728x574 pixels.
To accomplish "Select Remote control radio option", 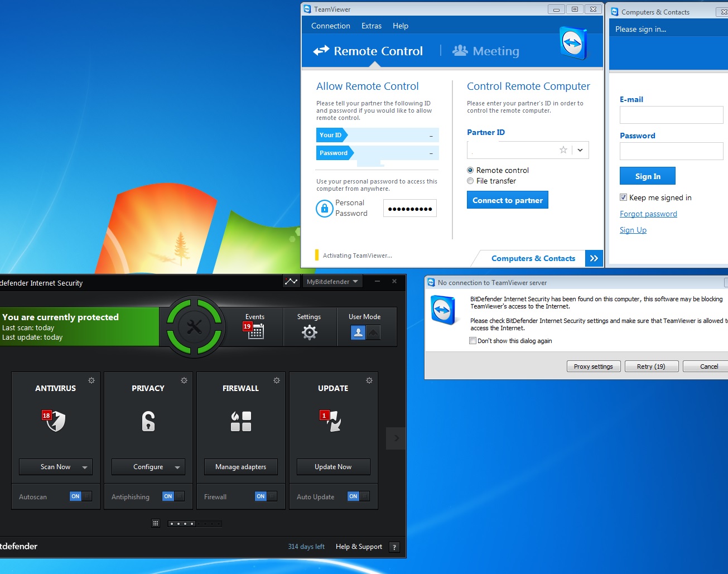I will click(470, 170).
